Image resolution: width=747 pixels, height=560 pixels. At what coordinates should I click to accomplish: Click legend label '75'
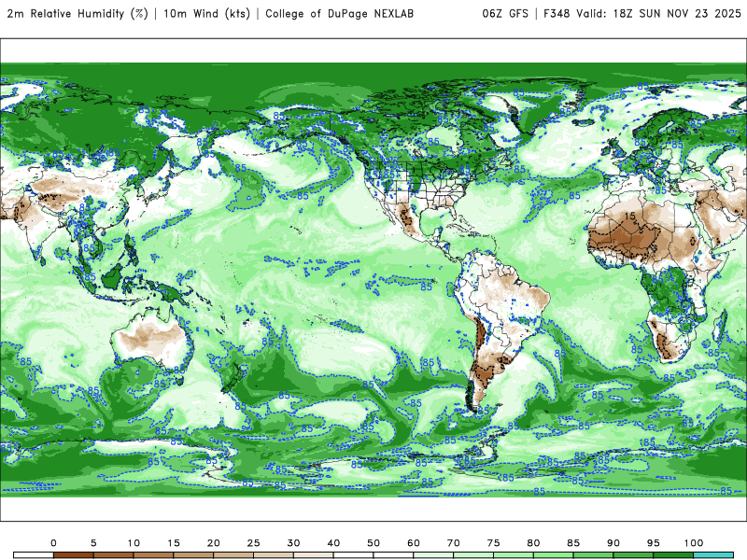point(494,543)
